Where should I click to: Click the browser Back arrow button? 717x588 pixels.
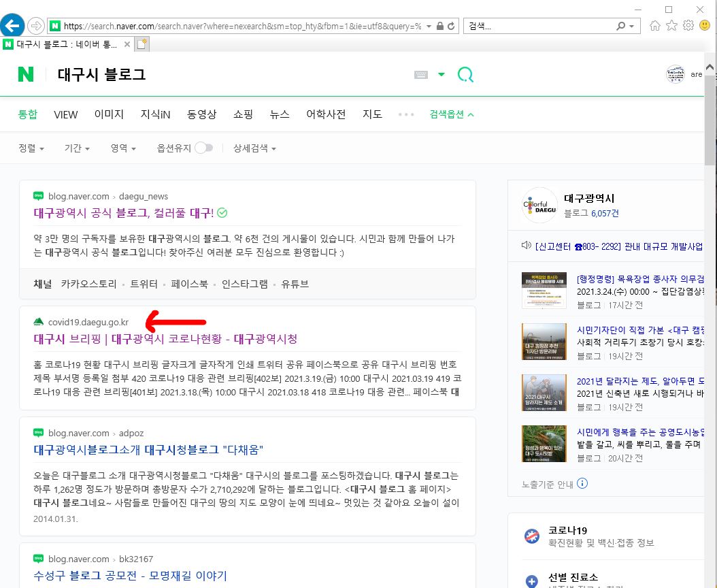point(12,25)
